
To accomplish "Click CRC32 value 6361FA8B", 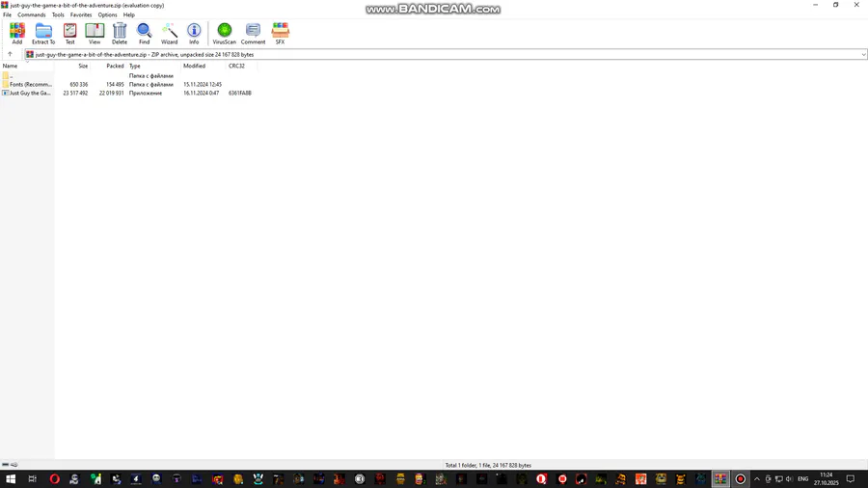I will (240, 93).
